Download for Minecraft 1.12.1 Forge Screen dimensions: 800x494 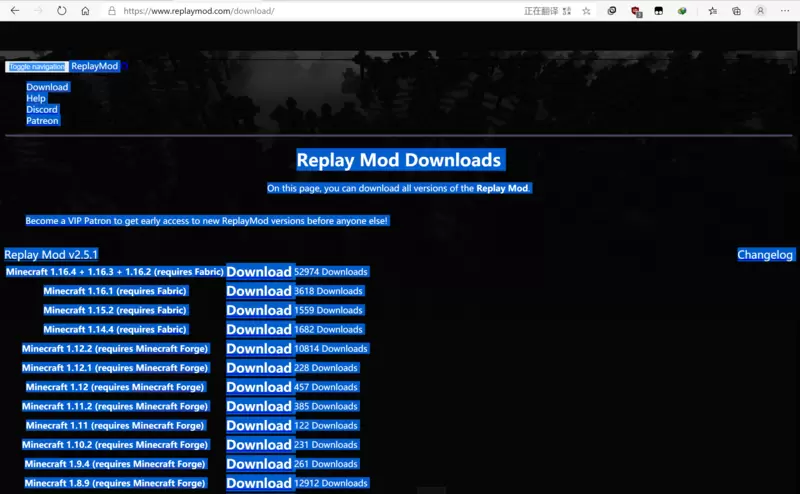pyautogui.click(x=259, y=368)
